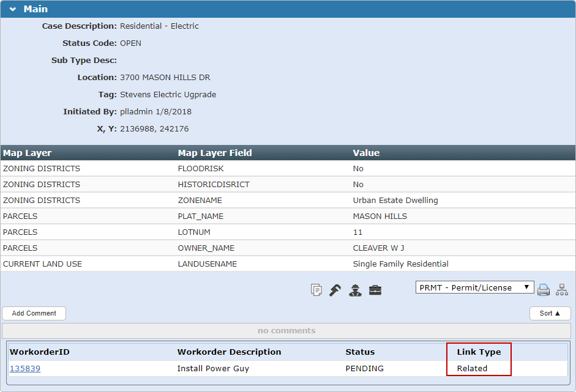Click the 'Value' column header
576x392 pixels.
tap(366, 153)
